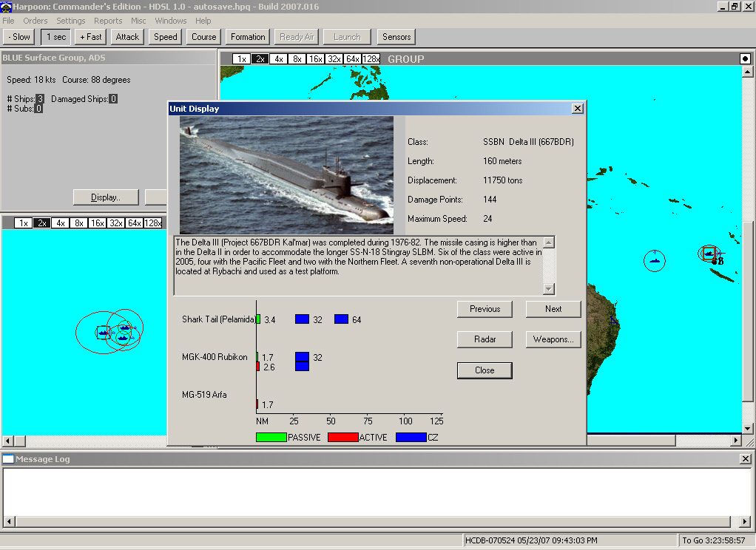Close the Message Log panel

(x=746, y=459)
